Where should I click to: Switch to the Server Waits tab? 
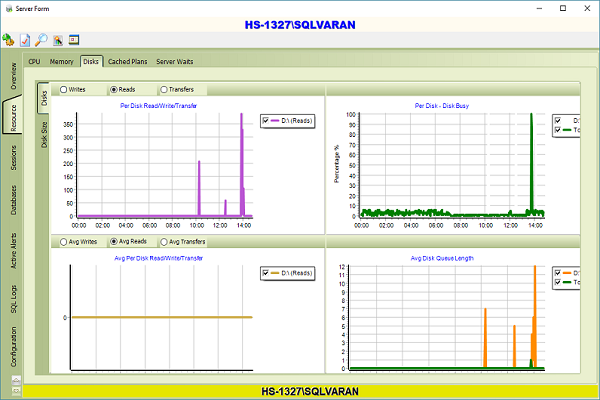click(174, 62)
